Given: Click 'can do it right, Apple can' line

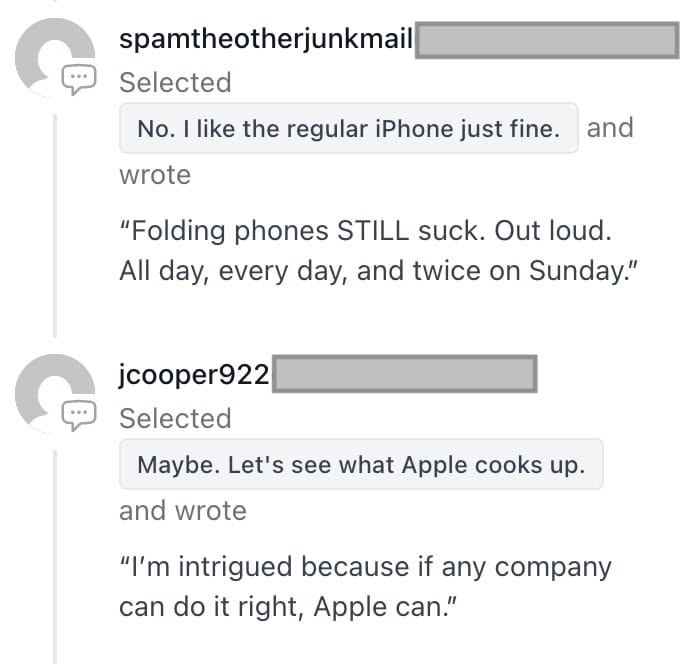Looking at the screenshot, I should (x=288, y=607).
